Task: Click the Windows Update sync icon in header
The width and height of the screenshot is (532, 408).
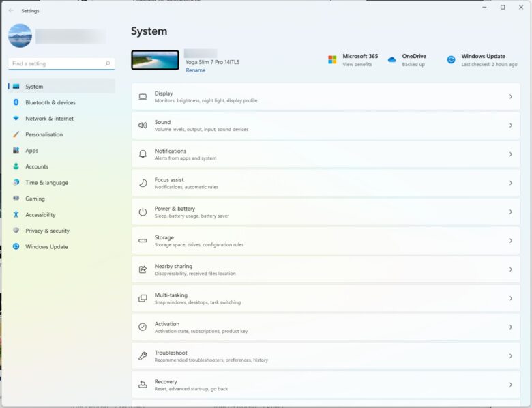Action: pos(452,60)
